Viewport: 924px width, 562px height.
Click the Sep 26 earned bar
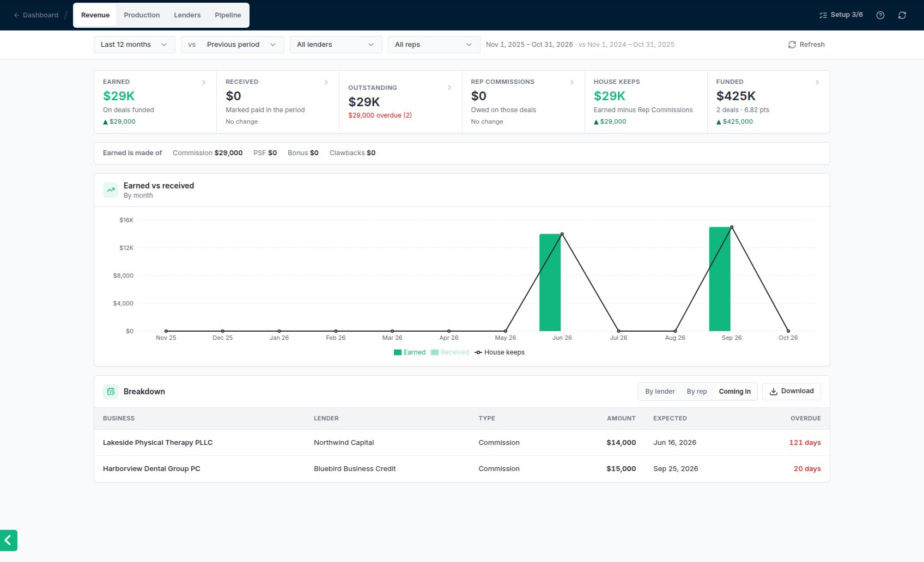point(720,279)
